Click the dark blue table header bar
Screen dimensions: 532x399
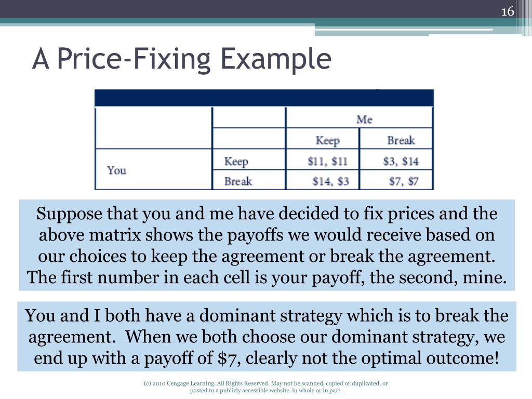click(264, 98)
